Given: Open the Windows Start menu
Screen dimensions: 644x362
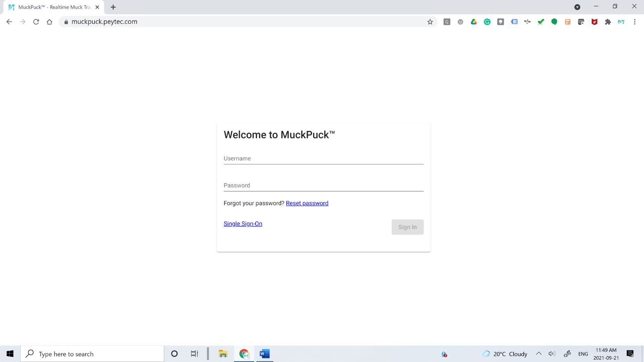Looking at the screenshot, I should point(10,354).
